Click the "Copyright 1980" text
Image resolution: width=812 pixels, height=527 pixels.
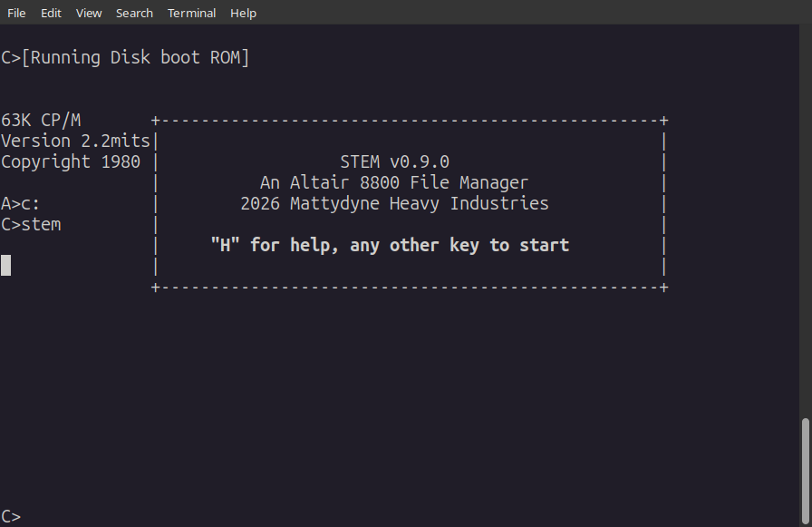click(71, 161)
